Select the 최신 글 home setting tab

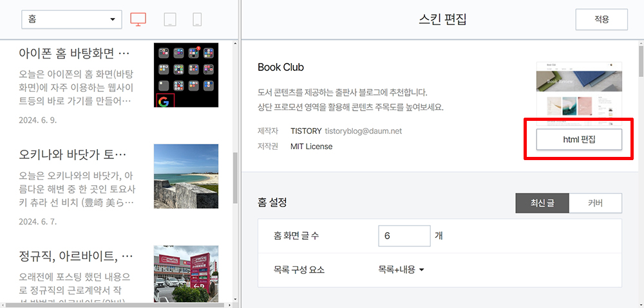point(542,203)
